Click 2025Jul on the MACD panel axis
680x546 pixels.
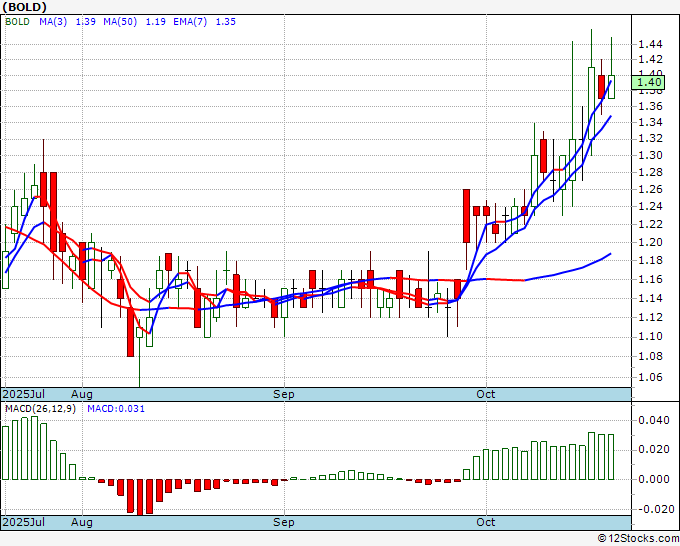coord(24,522)
